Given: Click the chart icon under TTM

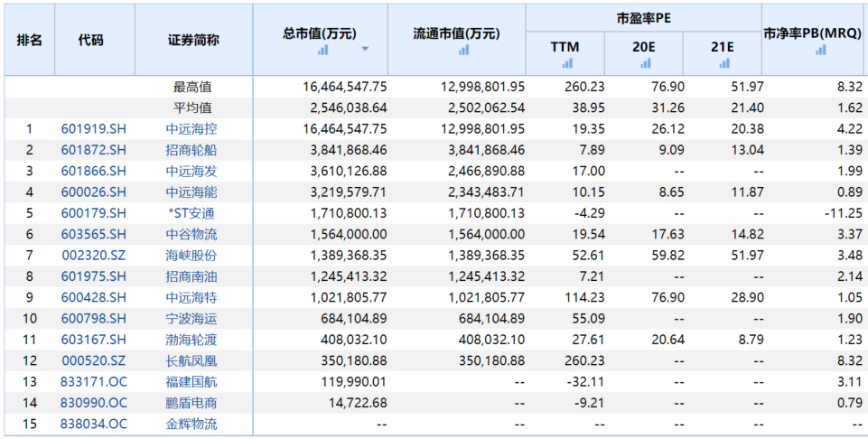Looking at the screenshot, I should 567,63.
